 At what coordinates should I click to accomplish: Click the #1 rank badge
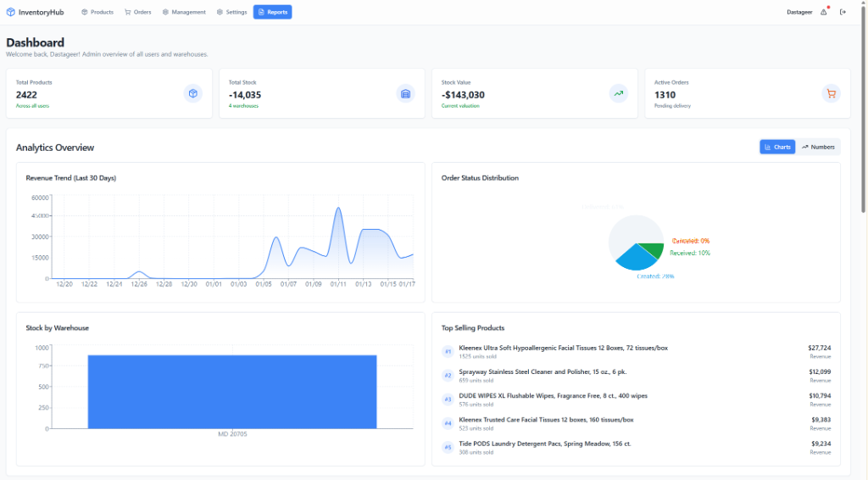click(x=448, y=351)
